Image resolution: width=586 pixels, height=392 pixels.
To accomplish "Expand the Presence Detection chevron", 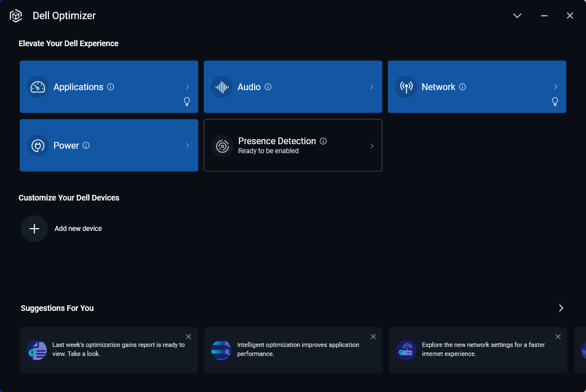I will tap(372, 146).
